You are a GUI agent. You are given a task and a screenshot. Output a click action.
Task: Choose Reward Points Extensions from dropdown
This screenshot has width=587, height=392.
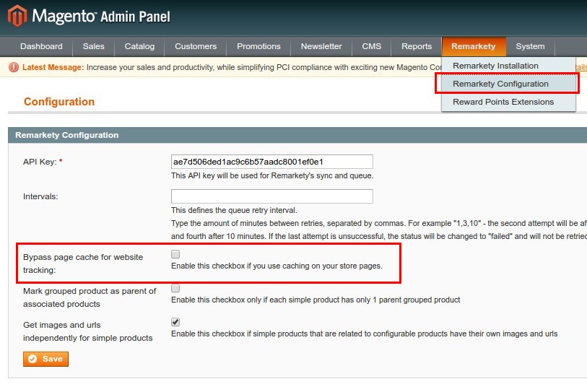coord(508,102)
